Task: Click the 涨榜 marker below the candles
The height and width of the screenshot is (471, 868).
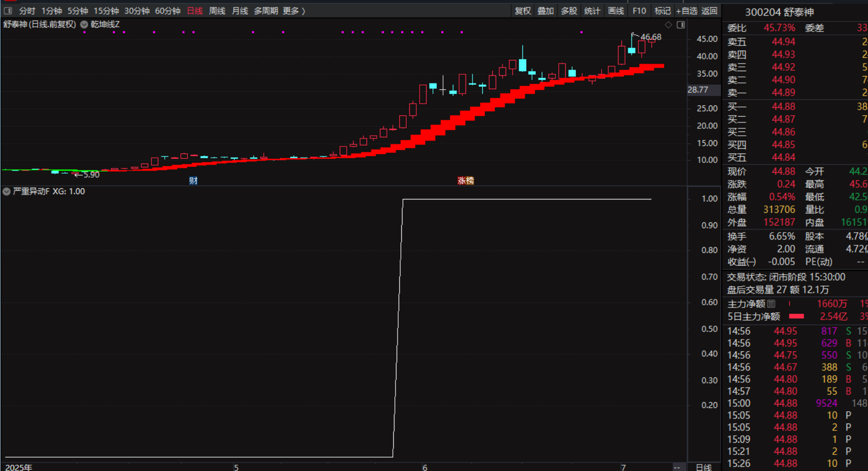Action: click(466, 181)
